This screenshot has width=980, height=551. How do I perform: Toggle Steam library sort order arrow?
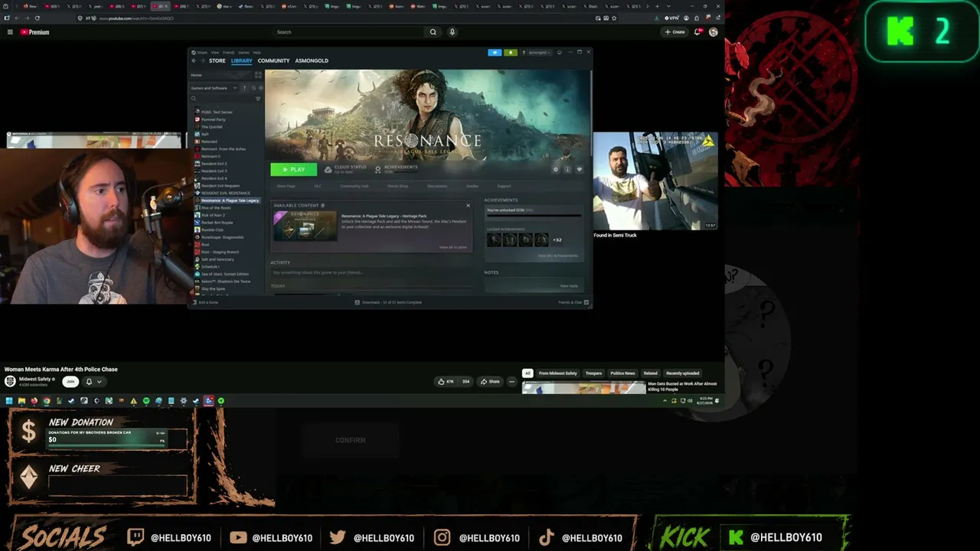pyautogui.click(x=244, y=88)
